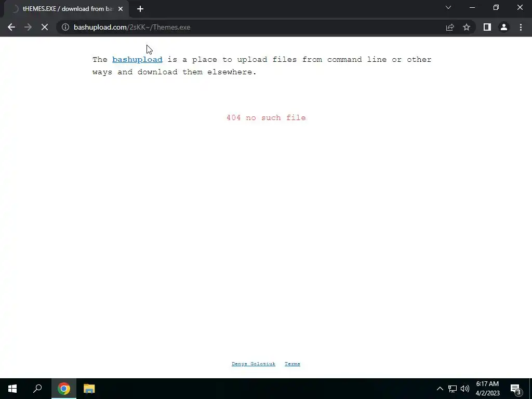The height and width of the screenshot is (399, 532).
Task: Open the clock showing 6:17 AM
Action: click(487, 389)
